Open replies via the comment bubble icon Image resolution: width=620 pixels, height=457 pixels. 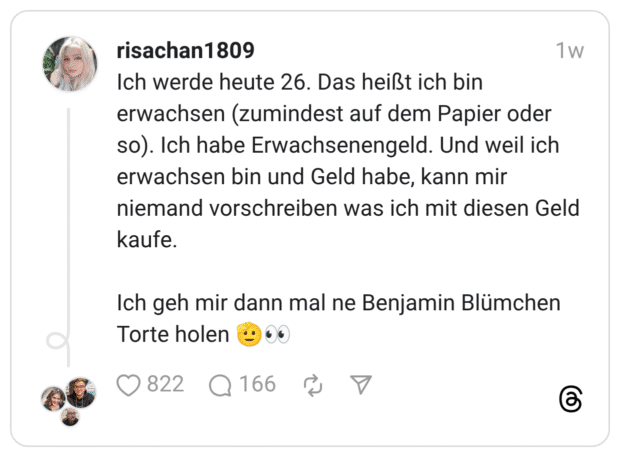coord(220,385)
